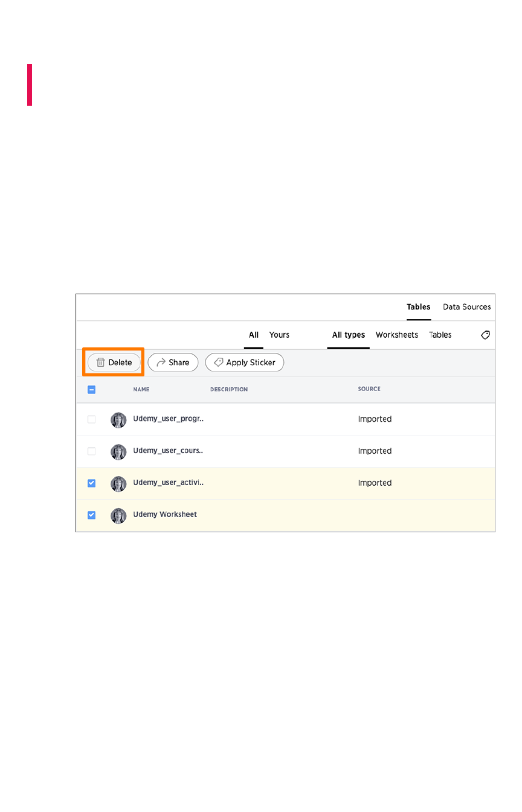Viewport: 522px width, 812px height.
Task: Click Imported in the Udemy_user_activi.. row
Action: click(x=375, y=483)
